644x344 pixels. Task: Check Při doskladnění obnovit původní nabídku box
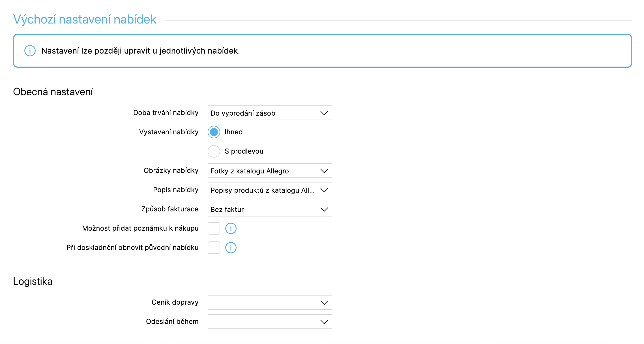click(x=214, y=248)
